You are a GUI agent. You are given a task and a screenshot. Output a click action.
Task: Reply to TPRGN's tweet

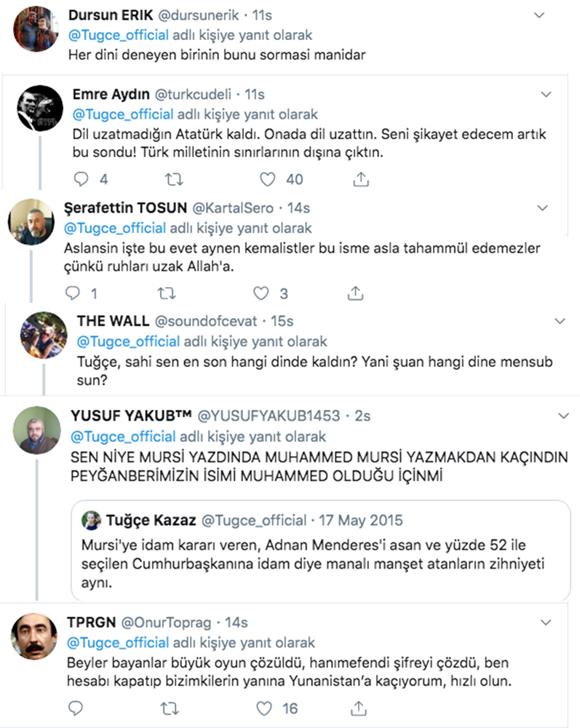[x=74, y=707]
